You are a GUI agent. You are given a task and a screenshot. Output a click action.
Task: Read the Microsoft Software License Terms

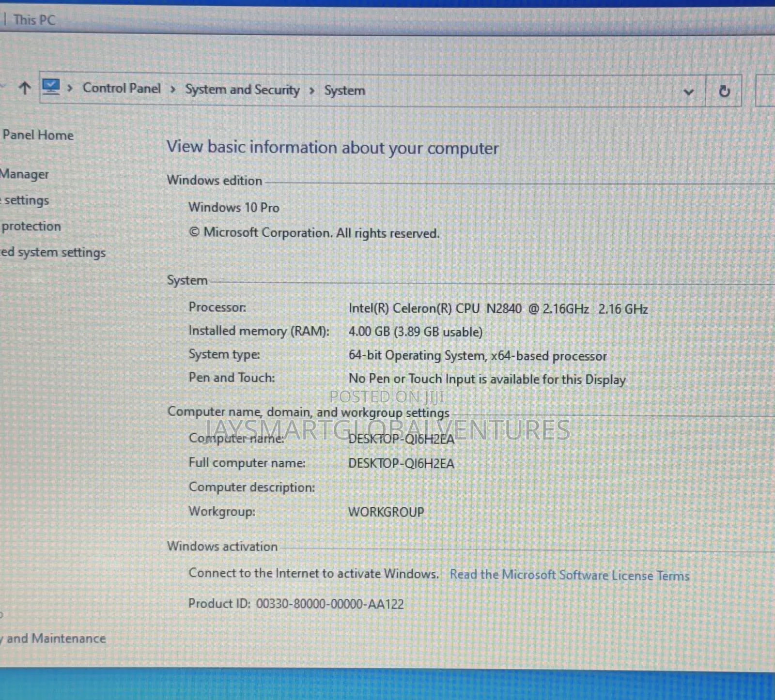(570, 575)
